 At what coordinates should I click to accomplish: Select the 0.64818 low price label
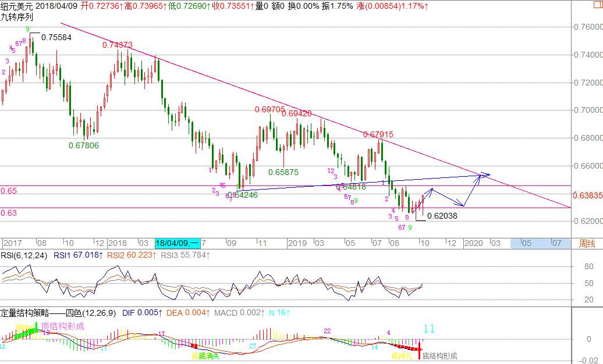[x=351, y=187]
